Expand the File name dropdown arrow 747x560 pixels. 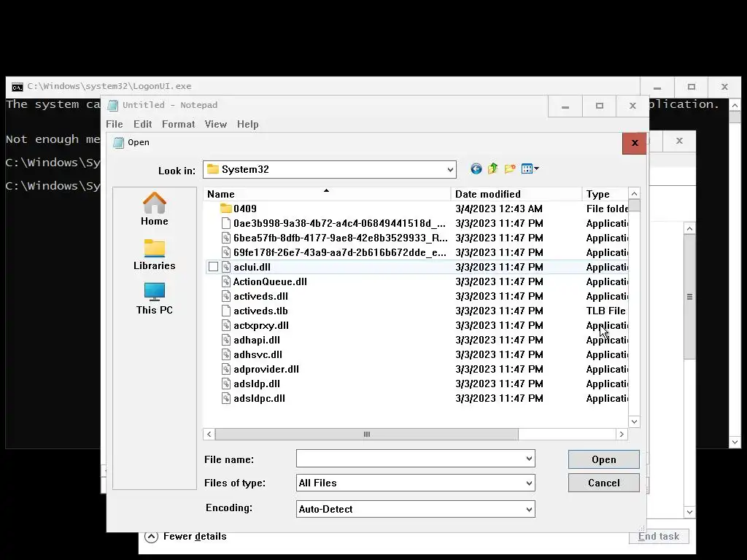coord(529,459)
